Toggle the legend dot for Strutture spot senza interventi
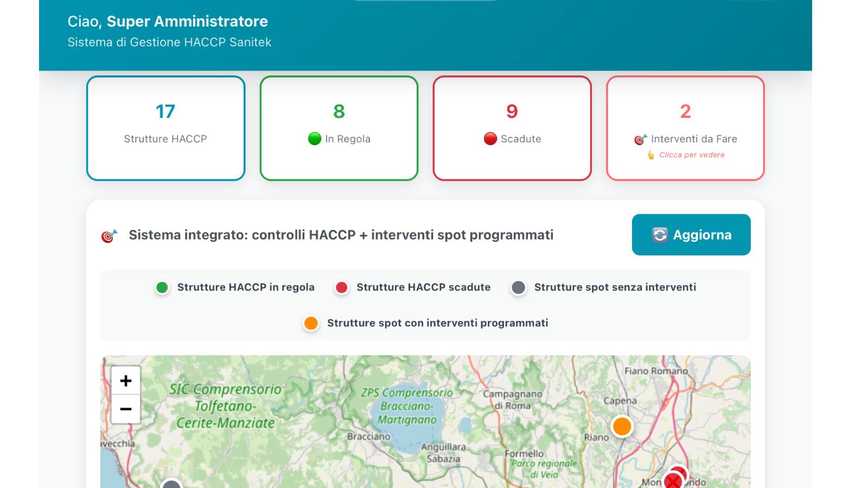 [x=519, y=287]
